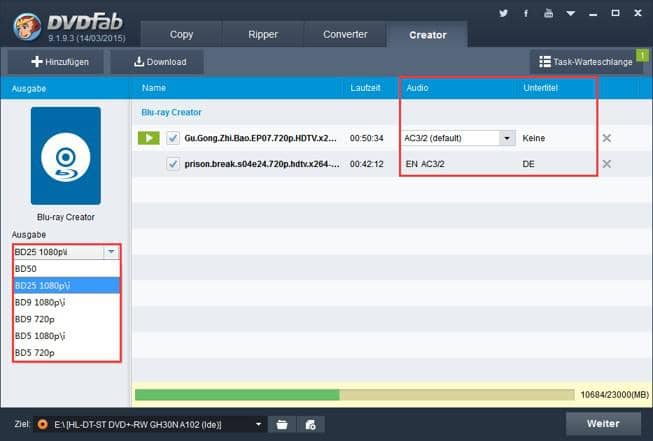Click the 00:50:34 runtime value
Viewport: 653px width, 441px height.
pyautogui.click(x=366, y=138)
